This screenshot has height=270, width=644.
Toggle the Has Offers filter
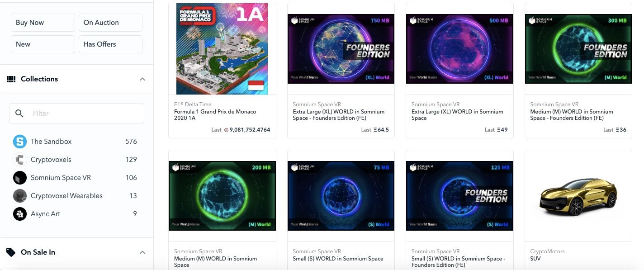110,44
